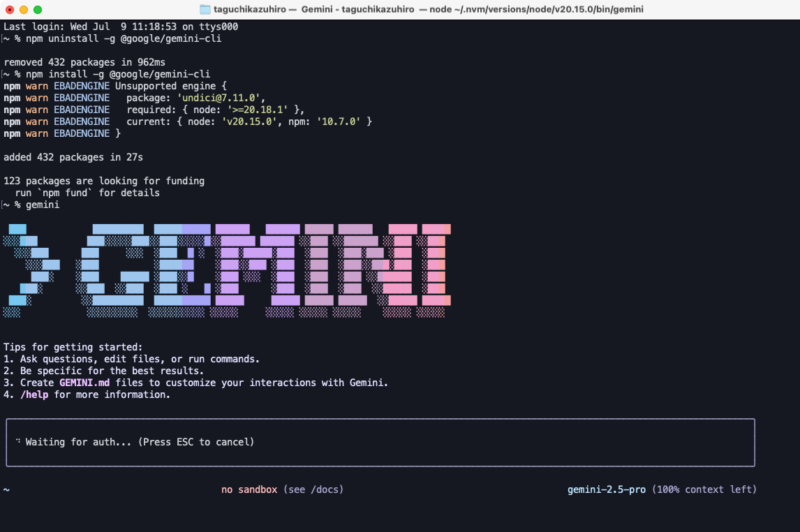Click the 'gemini' command at the prompt
The image size is (800, 532).
tap(43, 205)
